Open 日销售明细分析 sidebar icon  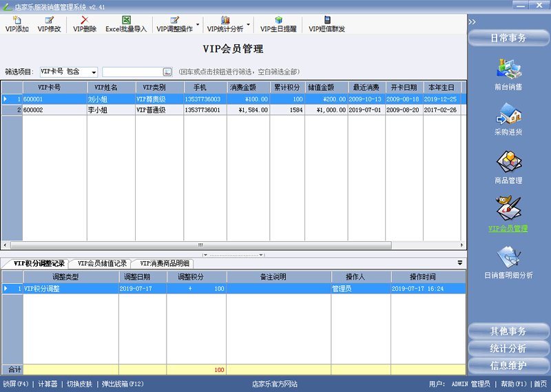pyautogui.click(x=508, y=260)
